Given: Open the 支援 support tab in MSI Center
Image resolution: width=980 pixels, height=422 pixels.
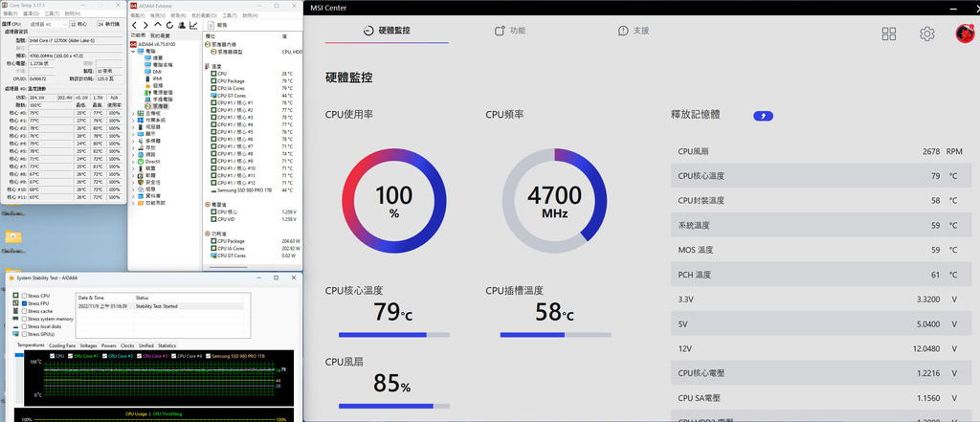Looking at the screenshot, I should 634,31.
